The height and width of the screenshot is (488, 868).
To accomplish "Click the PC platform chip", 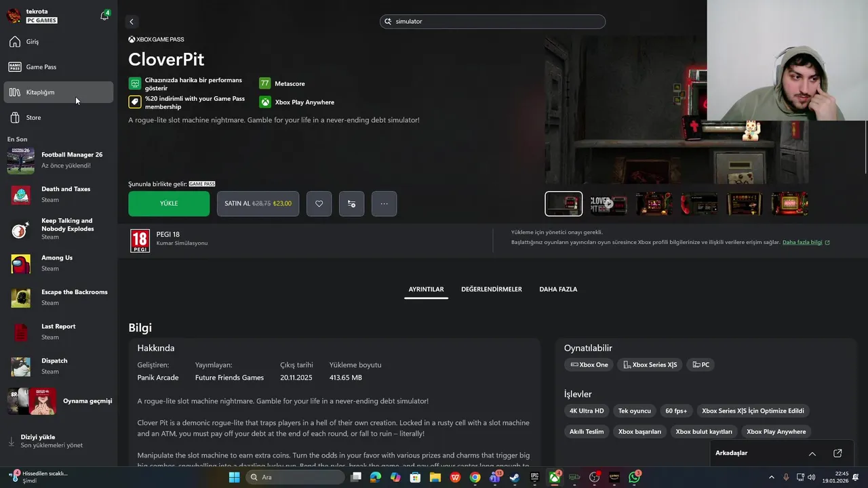I will click(701, 365).
